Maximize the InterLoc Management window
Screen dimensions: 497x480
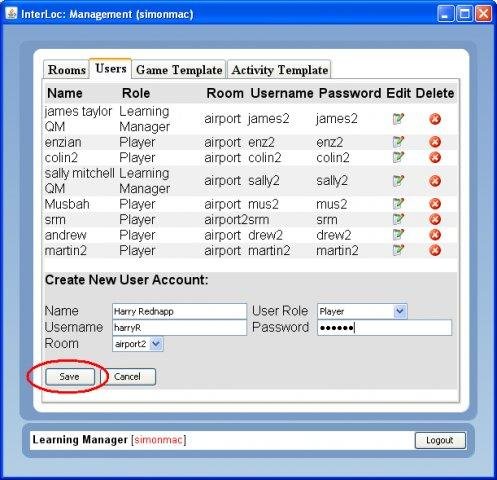[464, 14]
